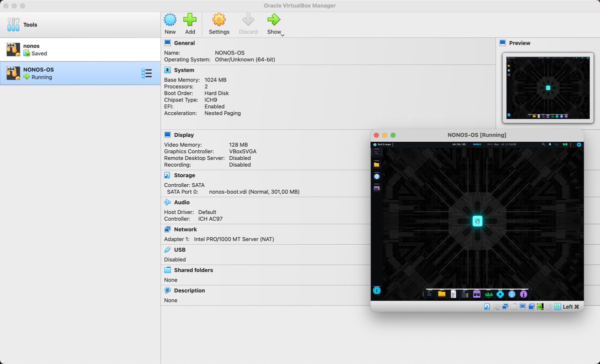Open the purple info icon in guest dock
Viewport: 600px width, 364px height.
tap(523, 294)
